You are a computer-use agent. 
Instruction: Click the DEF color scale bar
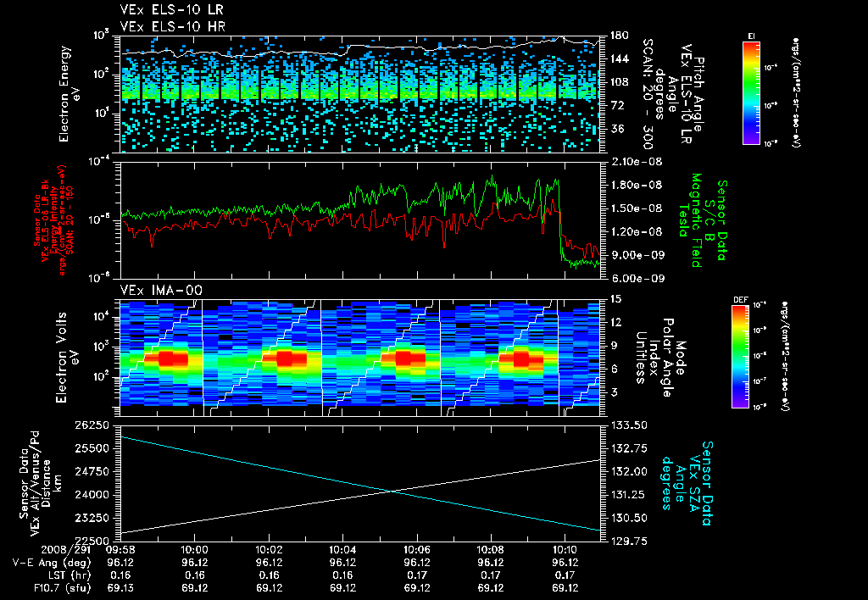741,357
